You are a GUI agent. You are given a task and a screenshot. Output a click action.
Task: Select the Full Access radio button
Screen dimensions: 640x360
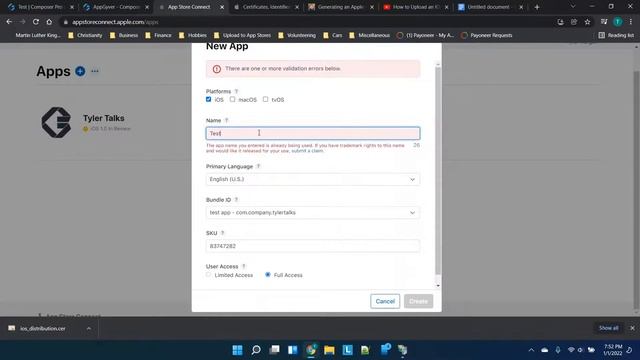point(268,275)
